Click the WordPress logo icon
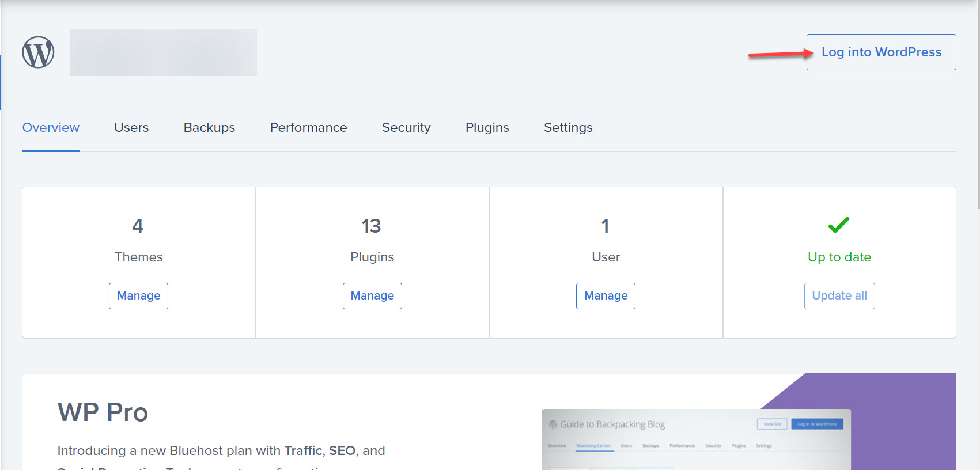This screenshot has width=980, height=470. click(38, 52)
